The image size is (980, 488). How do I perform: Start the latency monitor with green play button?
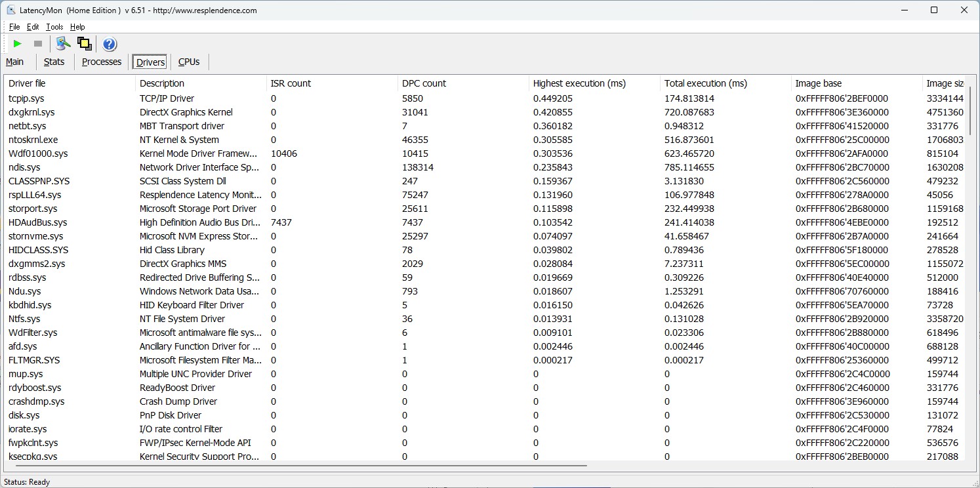point(18,44)
